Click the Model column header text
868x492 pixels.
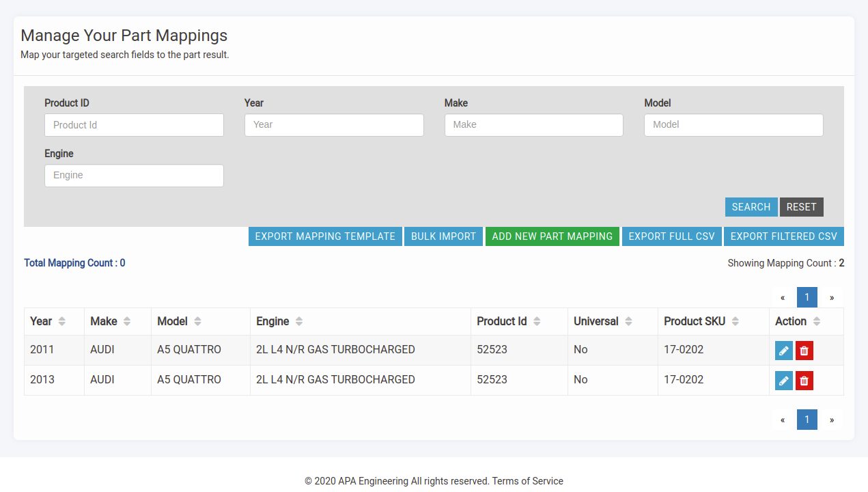172,321
